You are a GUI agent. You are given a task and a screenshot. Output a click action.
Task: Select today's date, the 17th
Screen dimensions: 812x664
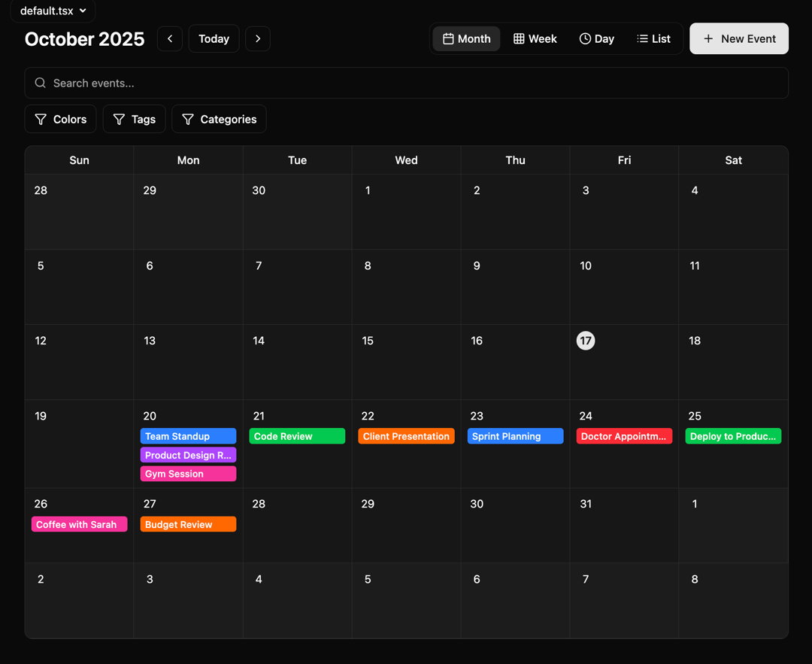pyautogui.click(x=586, y=341)
